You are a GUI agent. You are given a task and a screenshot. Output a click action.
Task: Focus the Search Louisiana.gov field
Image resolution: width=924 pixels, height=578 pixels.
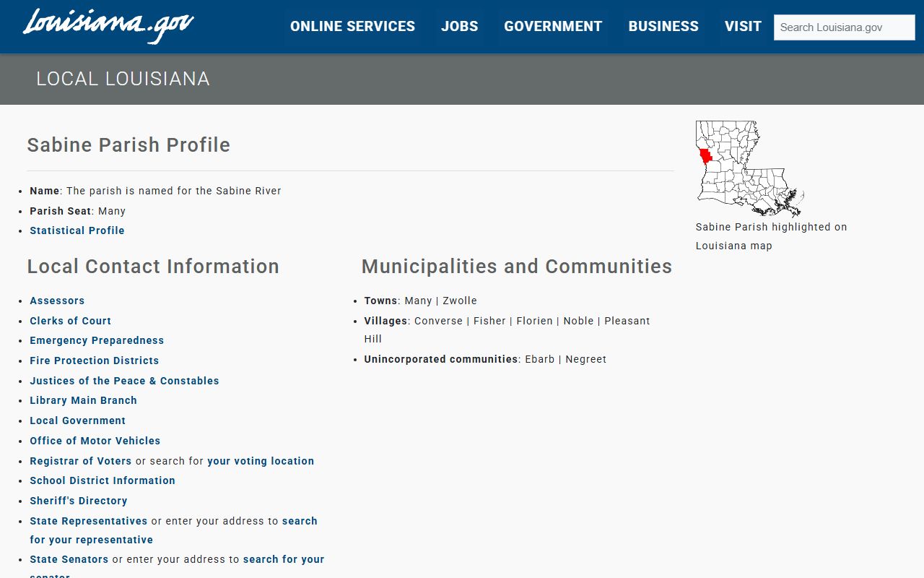point(844,27)
